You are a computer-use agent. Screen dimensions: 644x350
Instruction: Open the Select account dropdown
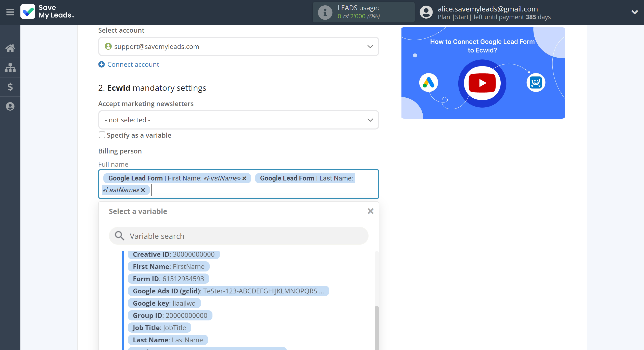[x=238, y=46]
